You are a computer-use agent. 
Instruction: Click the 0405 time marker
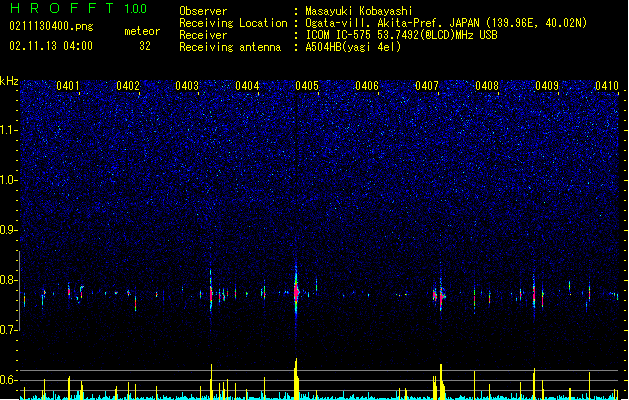[307, 86]
